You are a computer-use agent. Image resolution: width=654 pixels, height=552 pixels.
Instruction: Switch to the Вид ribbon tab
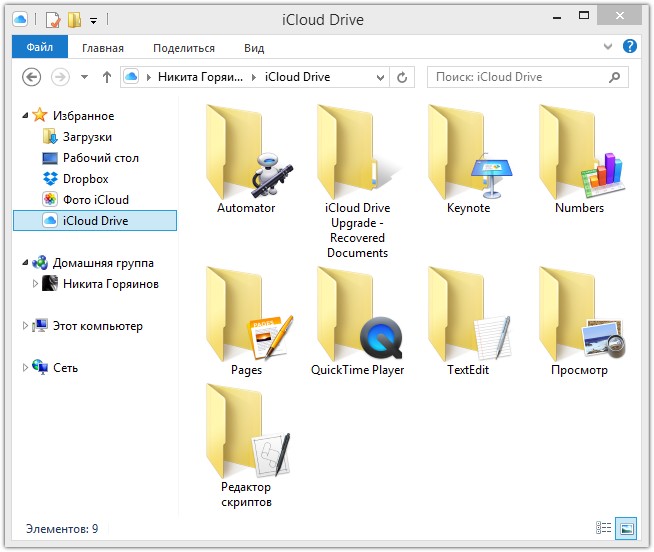[x=254, y=48]
